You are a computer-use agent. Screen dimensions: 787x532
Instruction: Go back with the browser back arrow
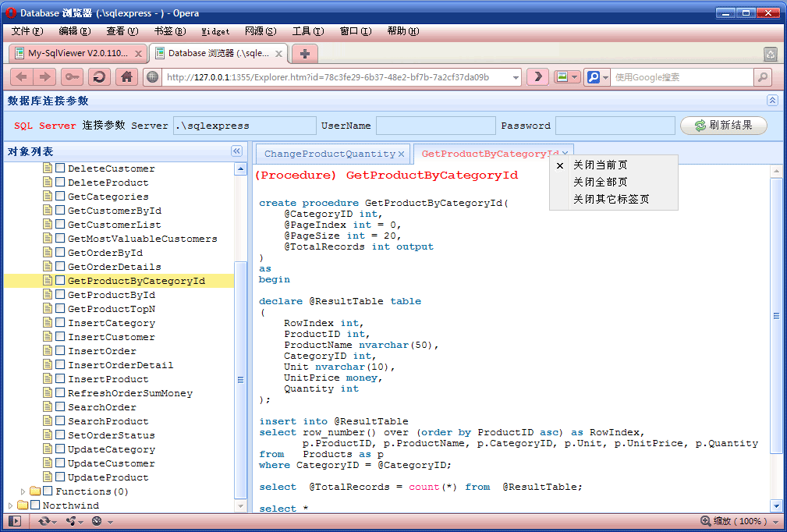pos(22,77)
